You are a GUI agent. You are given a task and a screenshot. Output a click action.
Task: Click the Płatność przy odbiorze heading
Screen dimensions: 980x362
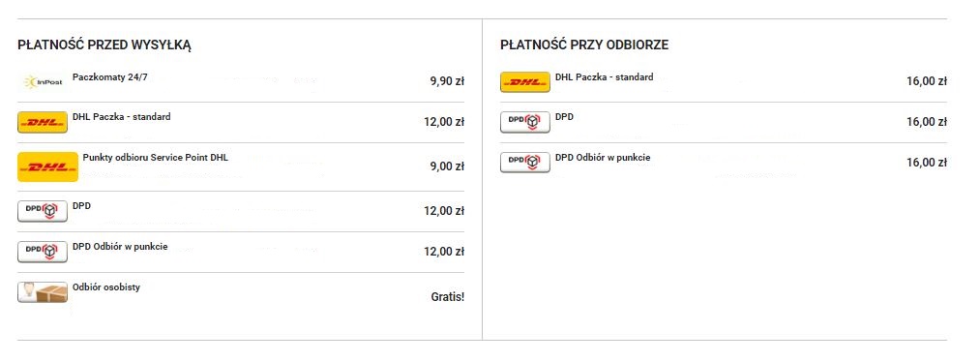click(584, 45)
